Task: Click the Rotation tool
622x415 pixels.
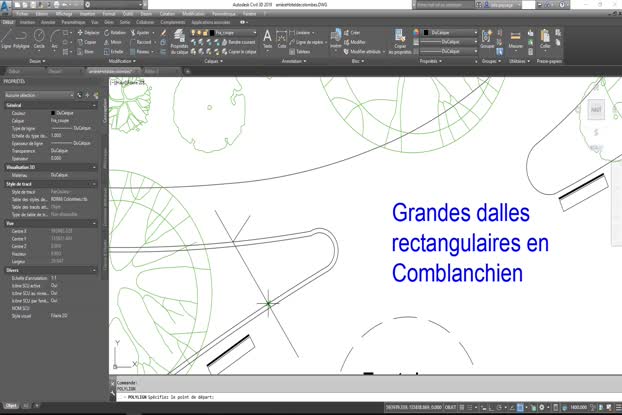Action: point(115,33)
